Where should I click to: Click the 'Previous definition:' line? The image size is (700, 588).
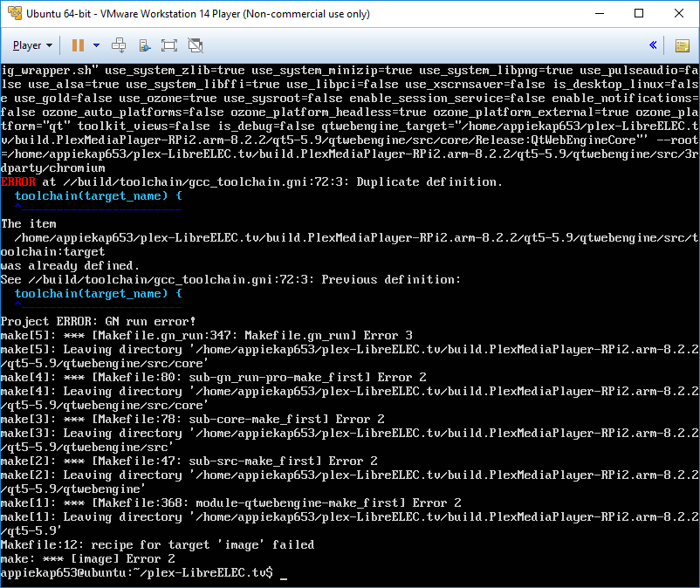(x=230, y=280)
